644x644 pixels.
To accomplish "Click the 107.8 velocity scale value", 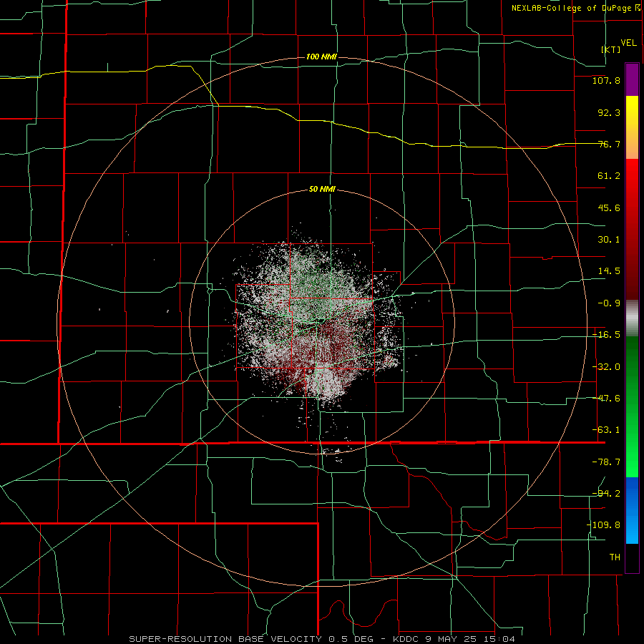I will click(x=606, y=80).
